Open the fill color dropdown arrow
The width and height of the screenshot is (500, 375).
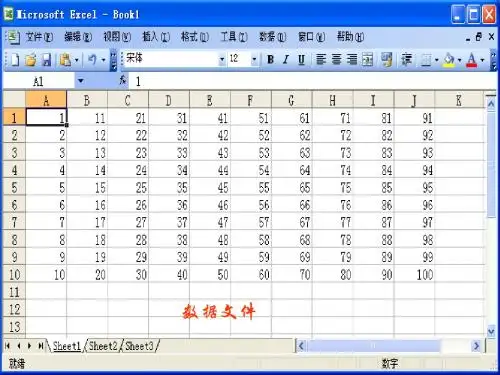point(459,60)
